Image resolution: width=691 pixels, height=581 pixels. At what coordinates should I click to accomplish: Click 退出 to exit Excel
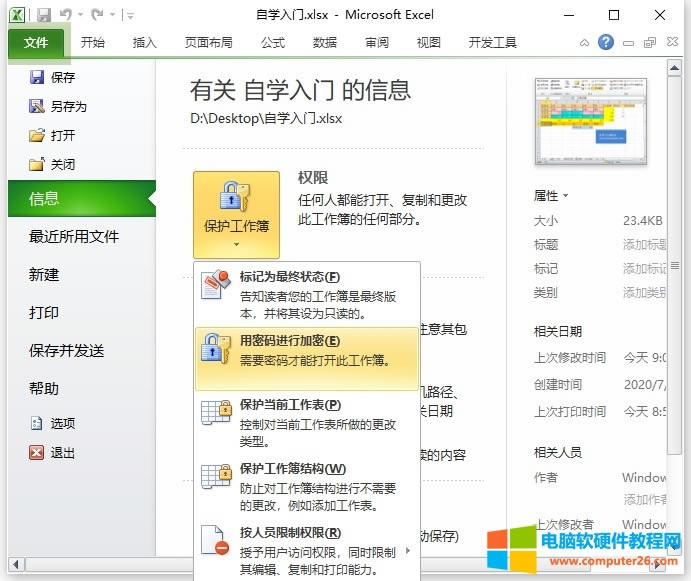(x=53, y=453)
